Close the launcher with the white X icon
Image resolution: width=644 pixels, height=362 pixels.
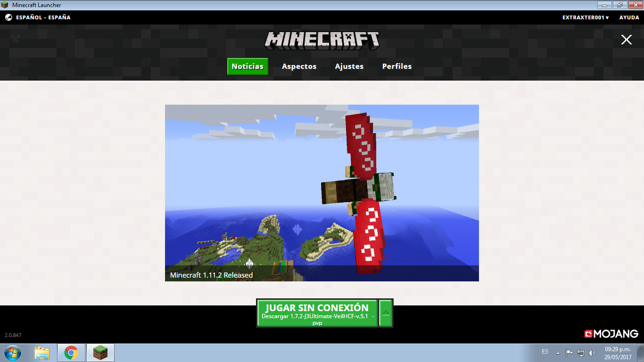[626, 40]
